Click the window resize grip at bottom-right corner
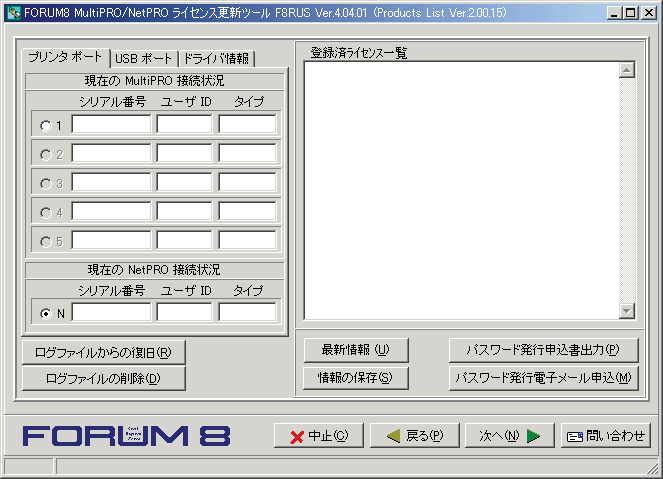The image size is (663, 479). click(x=654, y=468)
